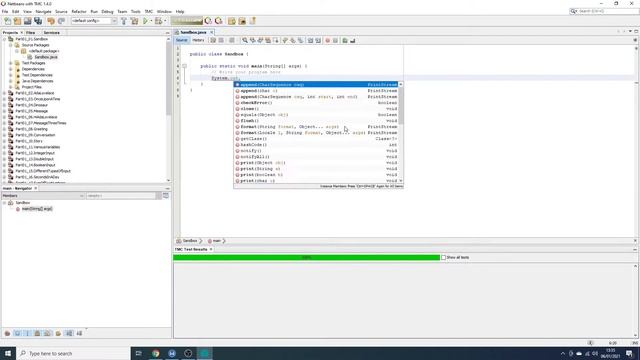Click the Redo toolbar icon
The image size is (640, 360).
pyautogui.click(x=61, y=21)
